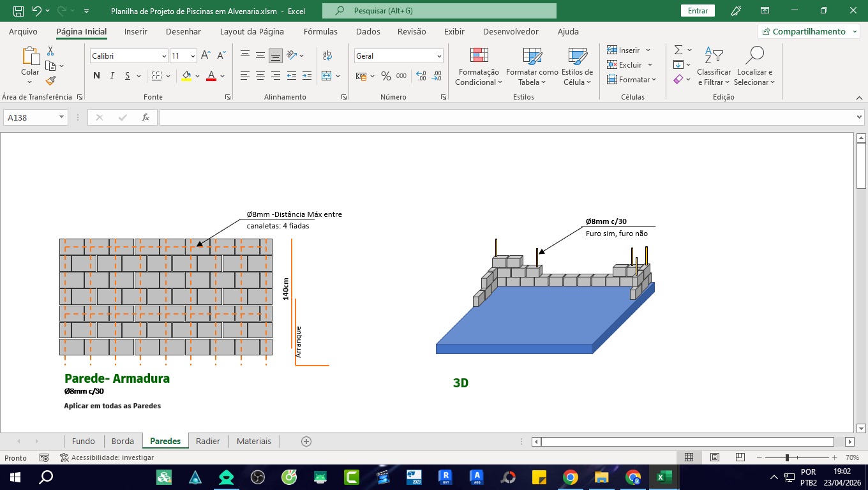Click the Format Painter brush icon
This screenshot has width=868, height=490.
(x=50, y=80)
